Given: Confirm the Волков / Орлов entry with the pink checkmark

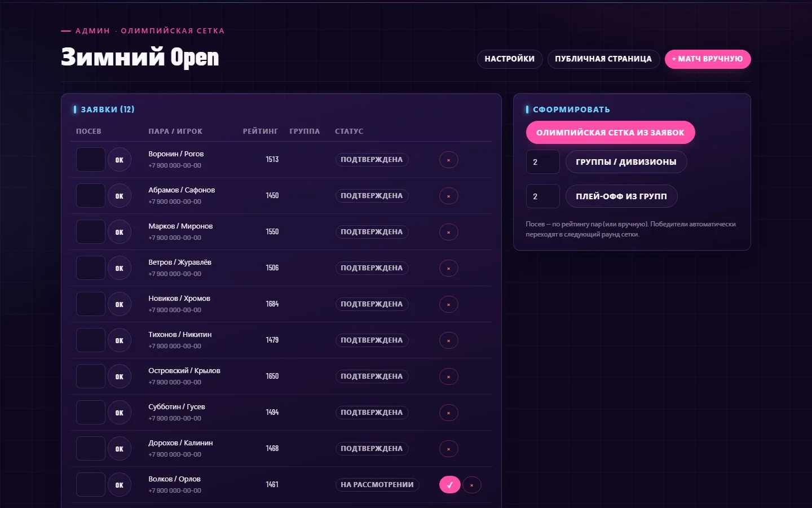Looking at the screenshot, I should click(450, 485).
